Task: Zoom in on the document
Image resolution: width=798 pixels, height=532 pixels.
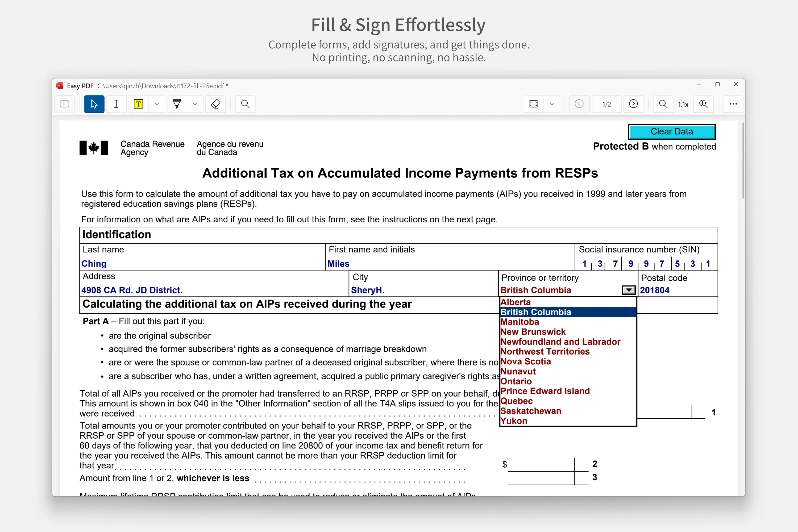Action: coord(704,104)
